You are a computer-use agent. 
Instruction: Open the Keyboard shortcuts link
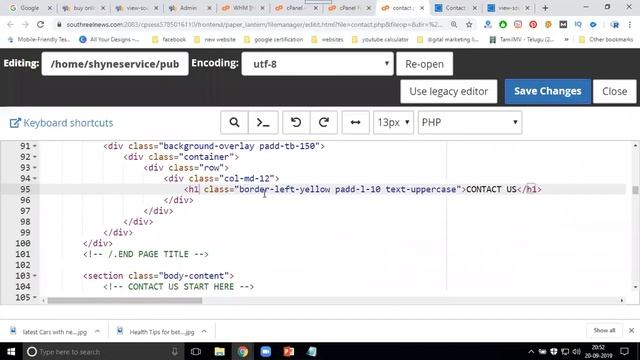[61, 123]
